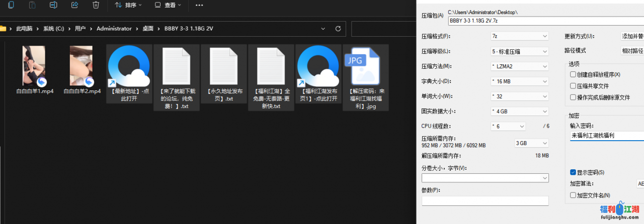Click the 输入密码 password input field

tap(606, 136)
